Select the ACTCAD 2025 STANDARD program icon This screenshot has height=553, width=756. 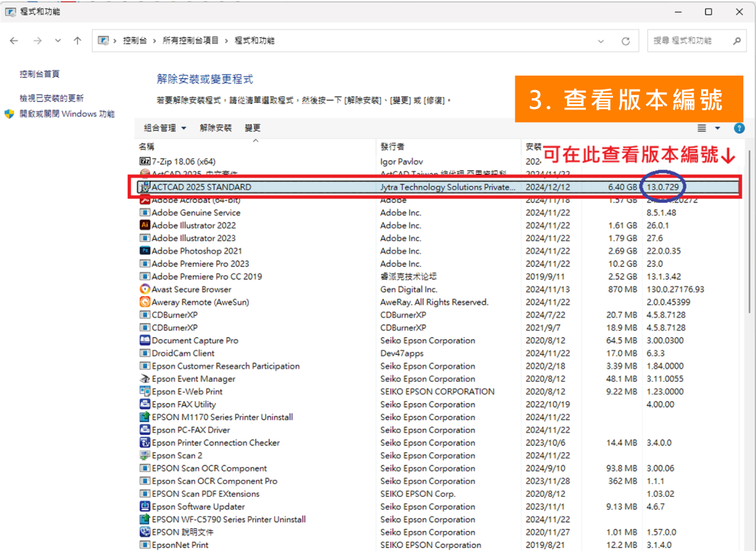tap(145, 187)
